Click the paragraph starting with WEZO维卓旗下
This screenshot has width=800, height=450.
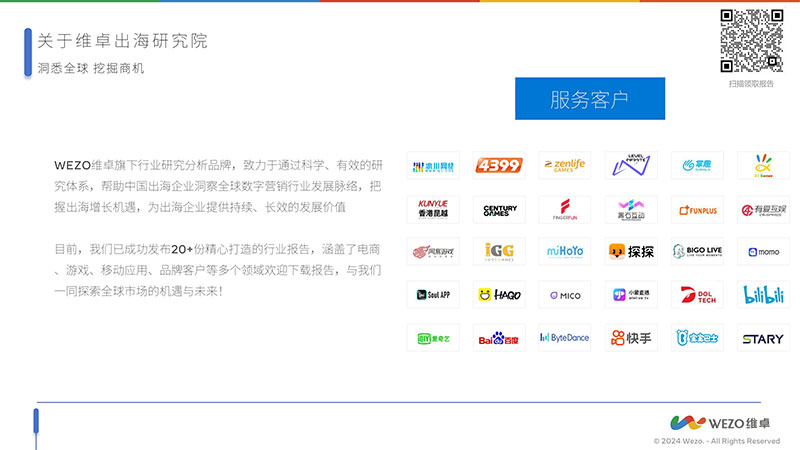tap(218, 186)
